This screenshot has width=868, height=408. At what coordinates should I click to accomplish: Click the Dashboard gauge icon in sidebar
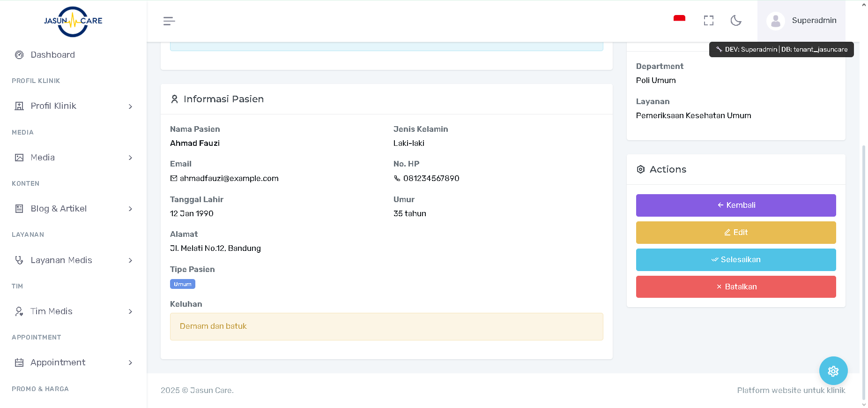pyautogui.click(x=19, y=55)
